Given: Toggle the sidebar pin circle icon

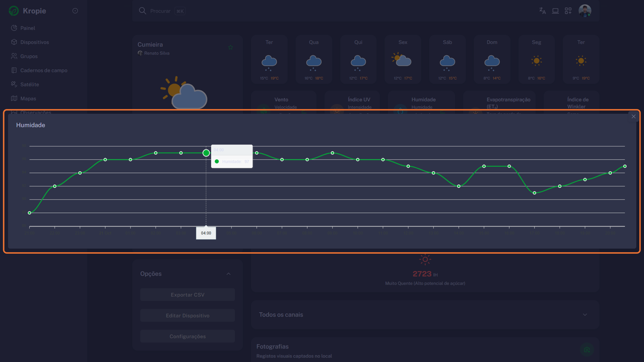Looking at the screenshot, I should 75,11.
